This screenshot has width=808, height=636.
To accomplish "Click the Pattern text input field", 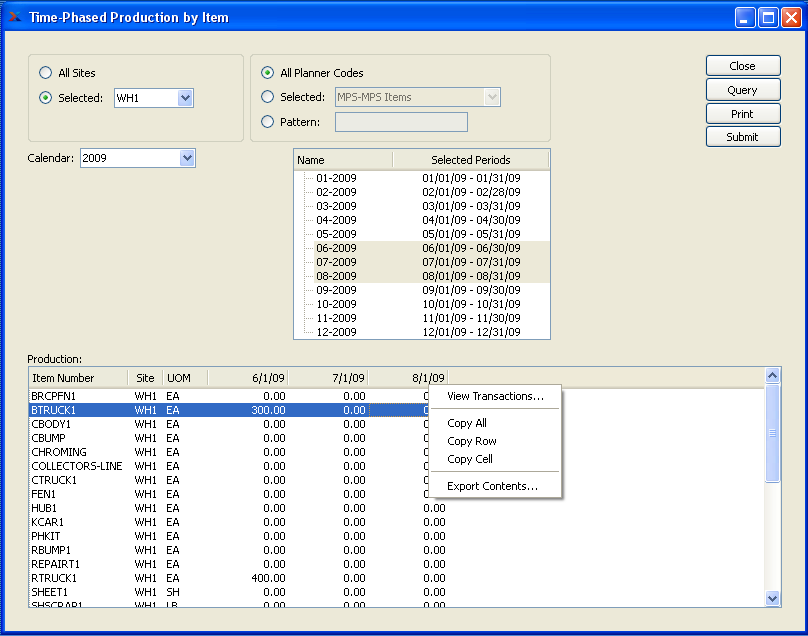I will point(401,122).
